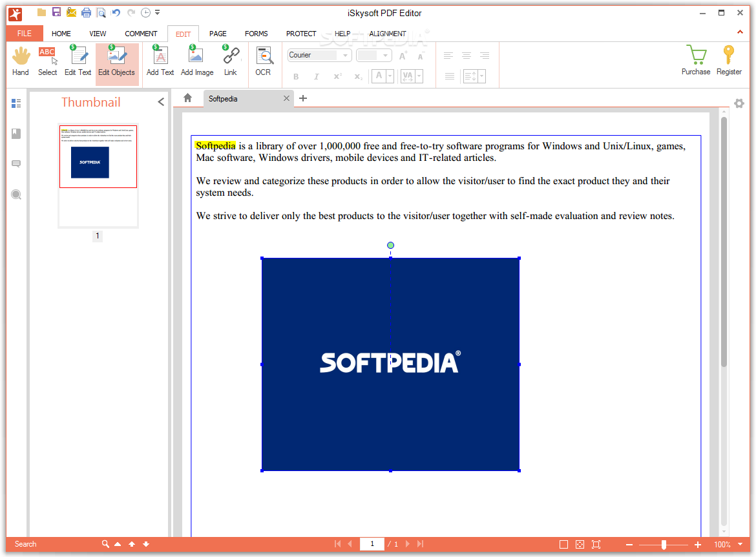Open the font color dropdown arrow
Screen dimensions: 756x557
point(390,76)
